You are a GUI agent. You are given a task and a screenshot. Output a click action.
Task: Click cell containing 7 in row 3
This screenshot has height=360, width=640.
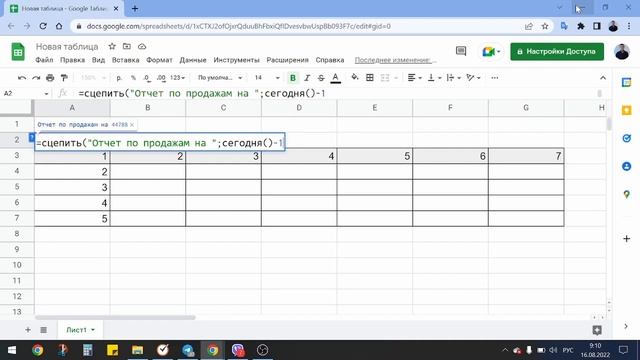(526, 156)
